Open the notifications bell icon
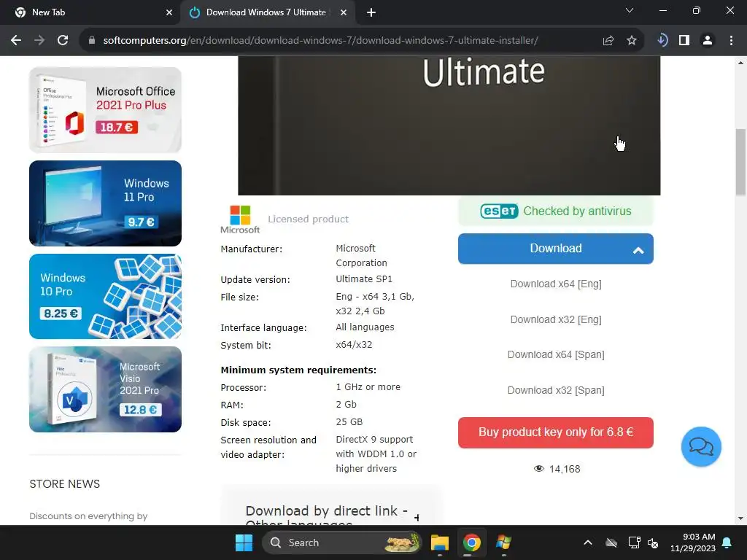This screenshot has height=560, width=747. pos(727,542)
